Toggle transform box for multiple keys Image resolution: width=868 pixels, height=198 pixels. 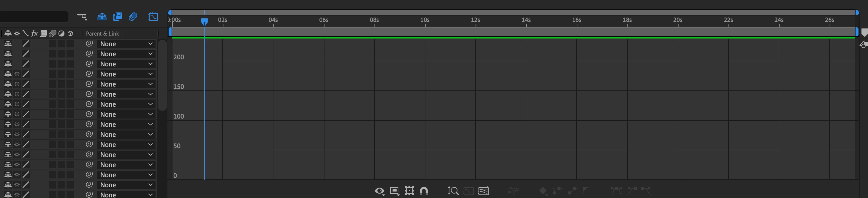409,191
